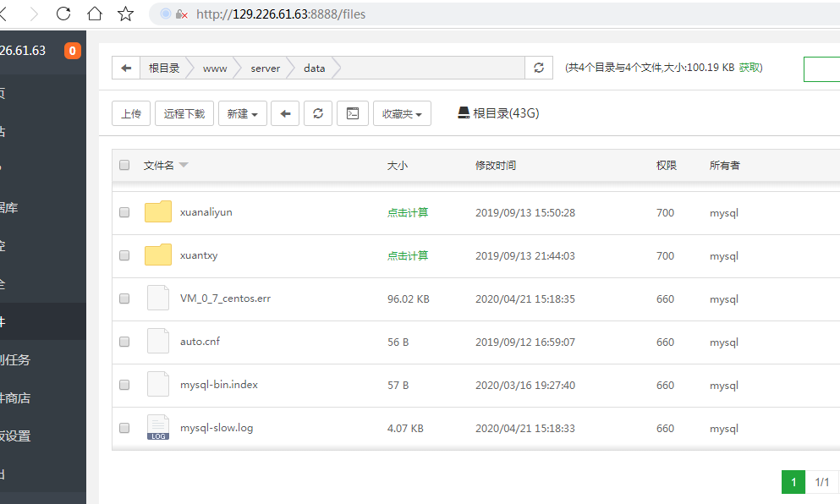The width and height of the screenshot is (840, 504).
Task: Navigate to www in breadcrumb path
Action: 215,68
